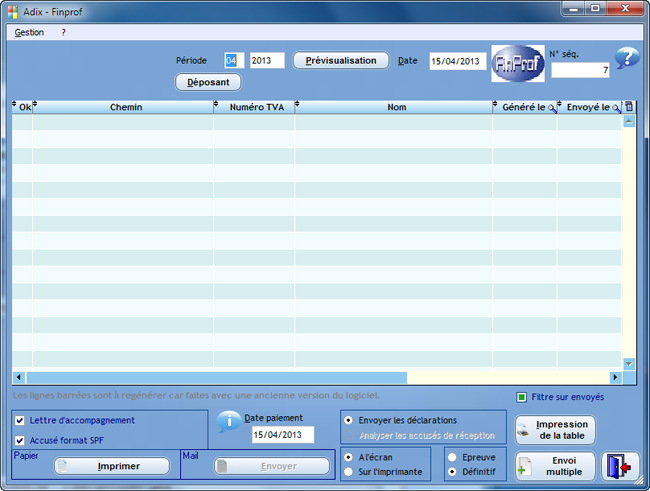Click the Déposant button
The height and width of the screenshot is (491, 650).
(208, 82)
